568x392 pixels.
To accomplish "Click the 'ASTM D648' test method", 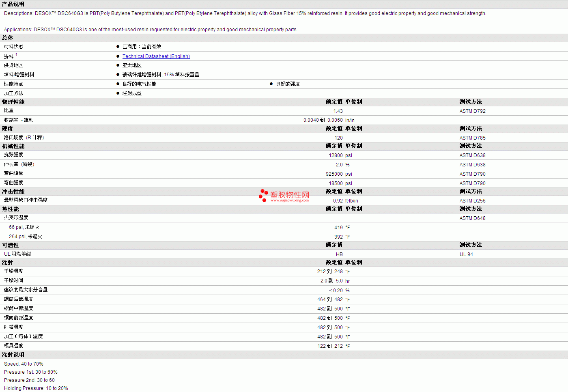I will point(473,218).
